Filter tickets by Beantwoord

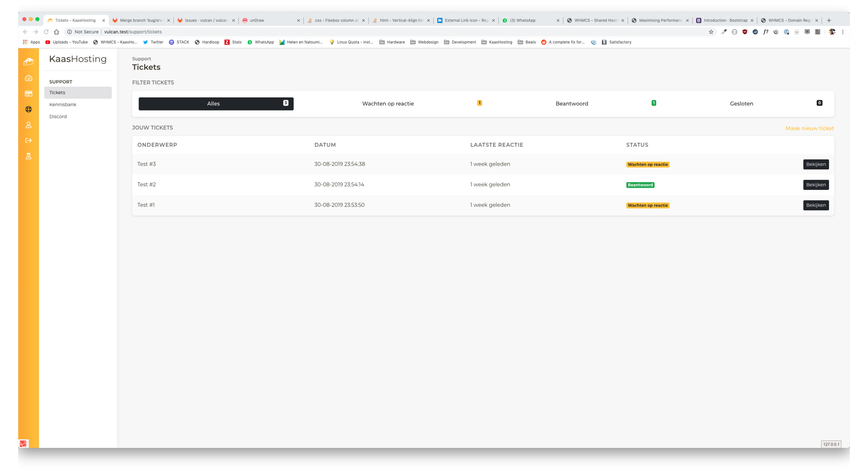[571, 104]
